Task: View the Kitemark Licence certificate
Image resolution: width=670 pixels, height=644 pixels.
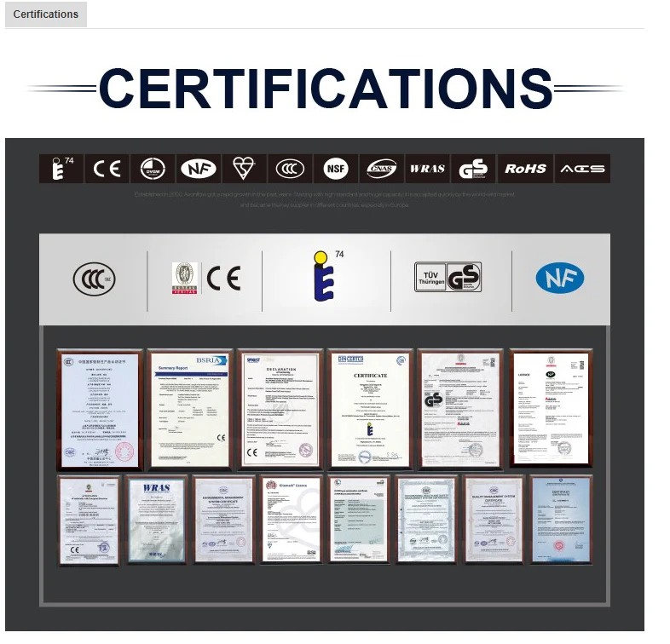Action: coord(291,520)
